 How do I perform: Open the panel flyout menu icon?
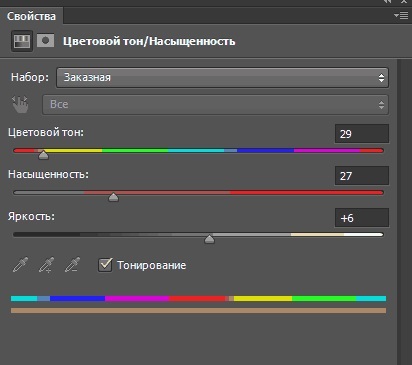tap(401, 15)
